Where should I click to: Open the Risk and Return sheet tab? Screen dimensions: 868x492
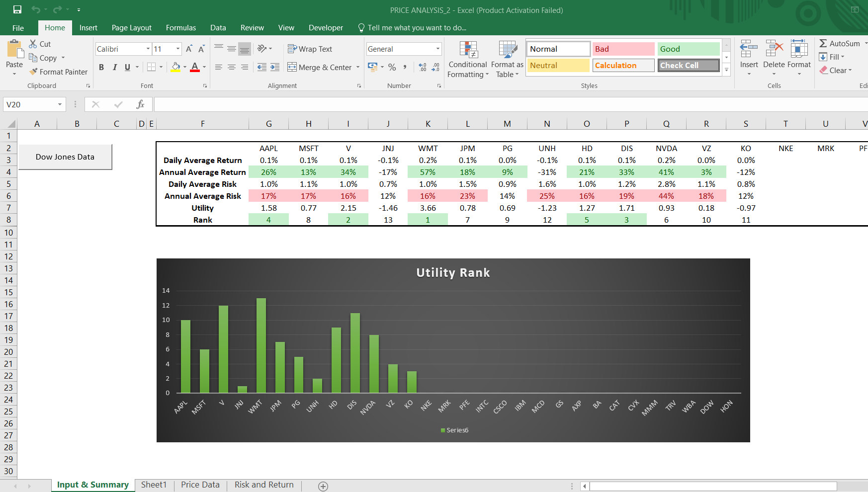tap(263, 485)
